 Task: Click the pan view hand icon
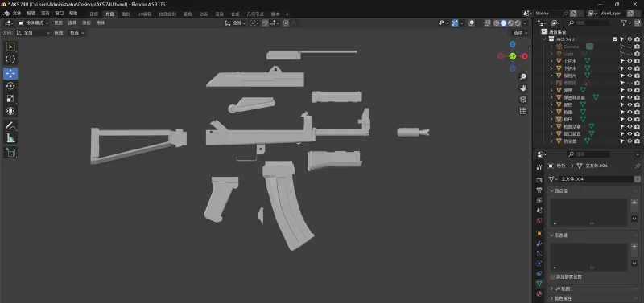click(x=522, y=88)
